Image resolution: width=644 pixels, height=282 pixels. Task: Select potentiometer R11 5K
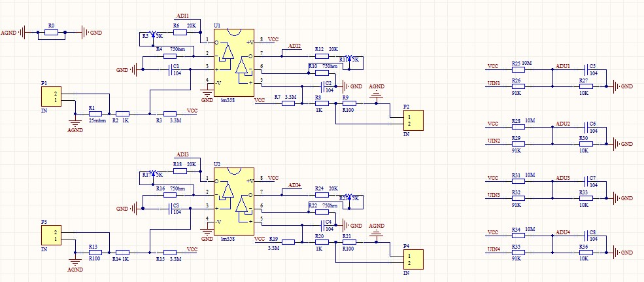349,57
